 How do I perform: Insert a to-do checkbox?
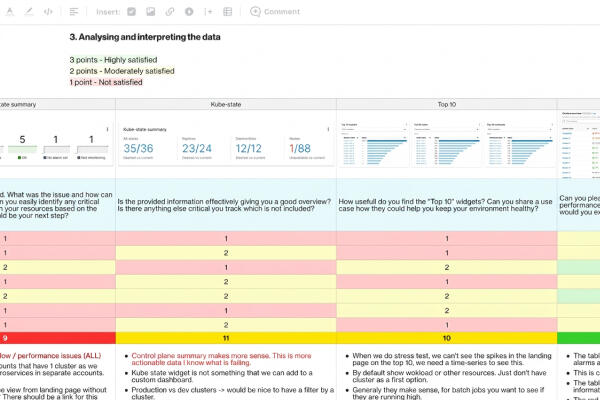(x=131, y=12)
